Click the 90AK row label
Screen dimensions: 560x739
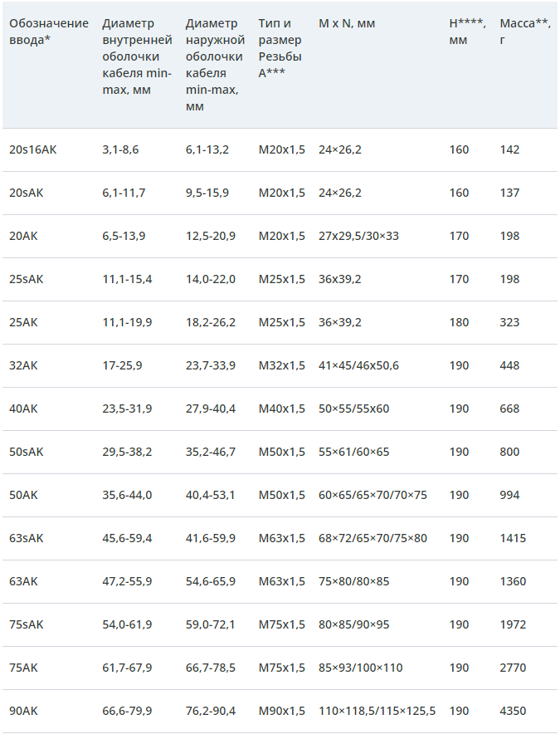click(x=23, y=711)
